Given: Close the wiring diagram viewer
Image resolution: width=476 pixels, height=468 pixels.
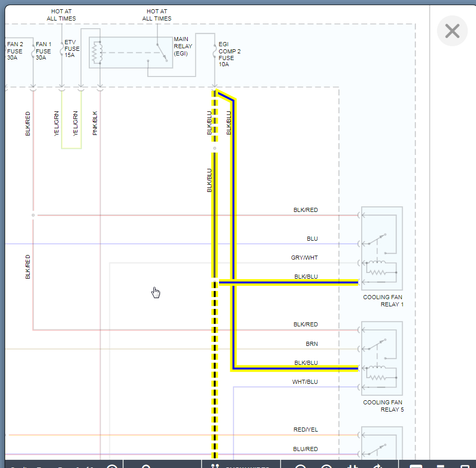Looking at the screenshot, I should point(452,31).
